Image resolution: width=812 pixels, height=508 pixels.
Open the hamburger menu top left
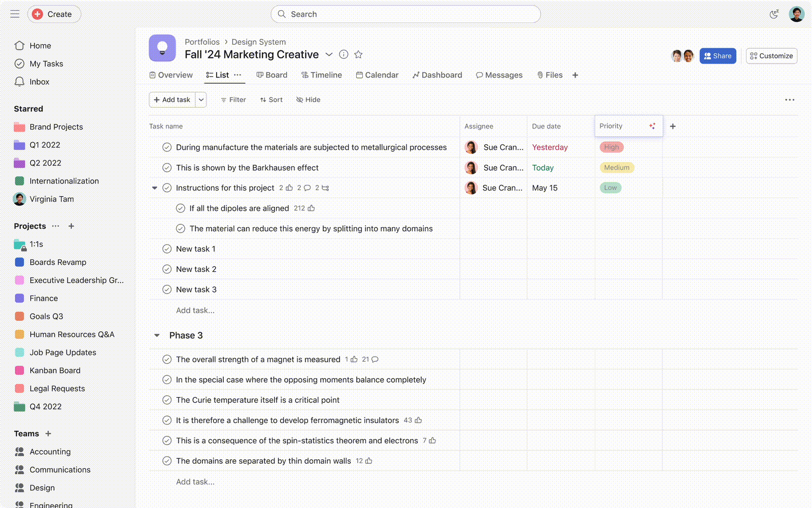(x=15, y=14)
